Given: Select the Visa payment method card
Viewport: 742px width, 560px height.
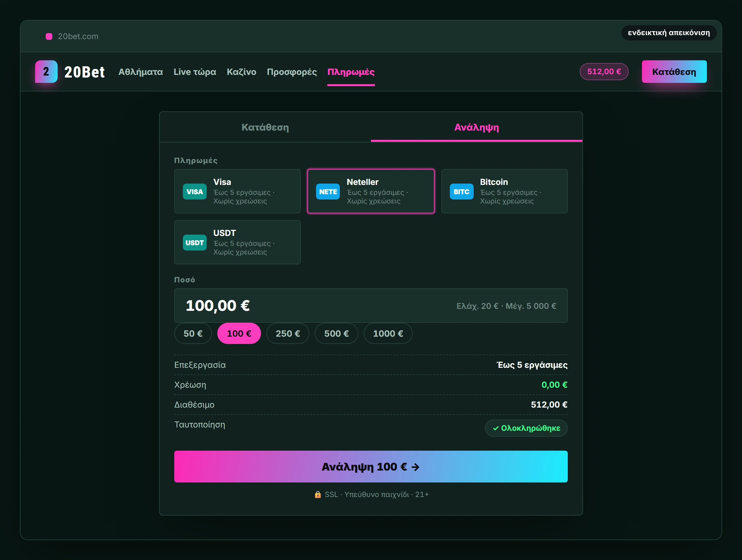Looking at the screenshot, I should (238, 191).
